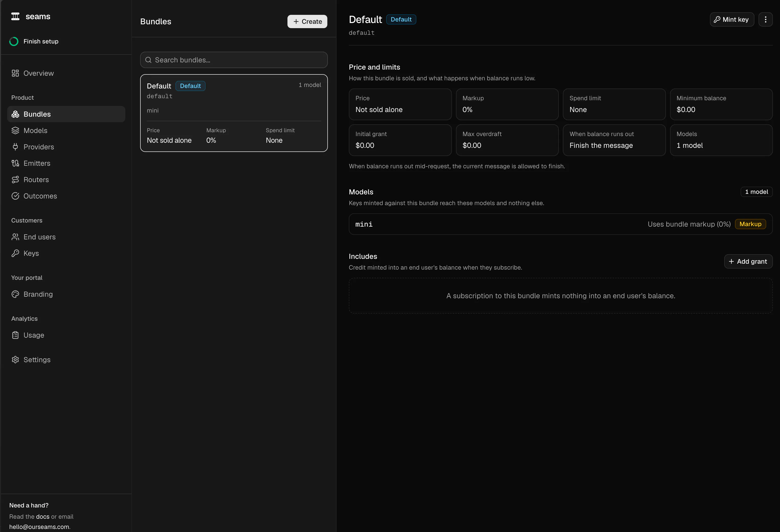Select the Default bundle card
The width and height of the screenshot is (780, 532).
233,113
